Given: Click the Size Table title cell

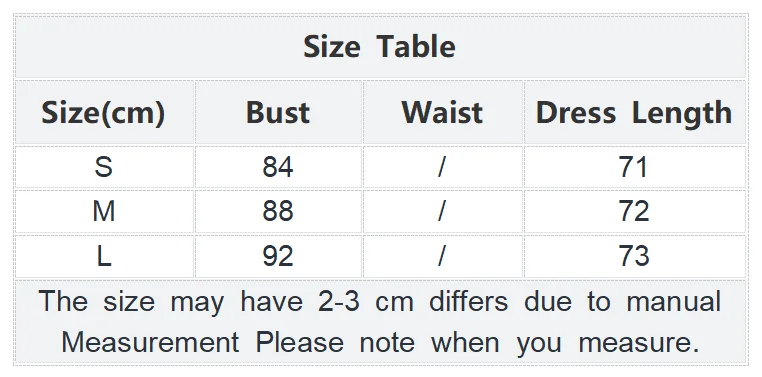Looking at the screenshot, I should (x=381, y=47).
